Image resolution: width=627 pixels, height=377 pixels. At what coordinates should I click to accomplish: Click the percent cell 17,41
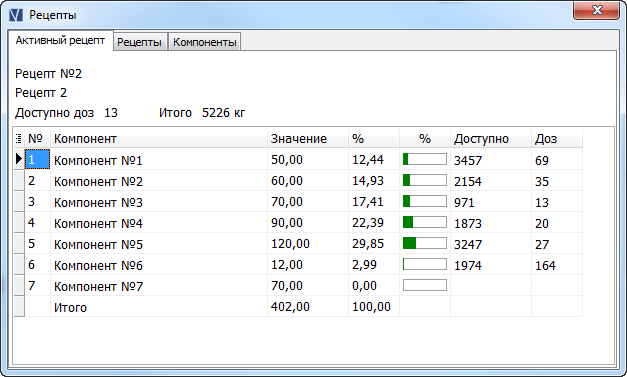pyautogui.click(x=374, y=201)
